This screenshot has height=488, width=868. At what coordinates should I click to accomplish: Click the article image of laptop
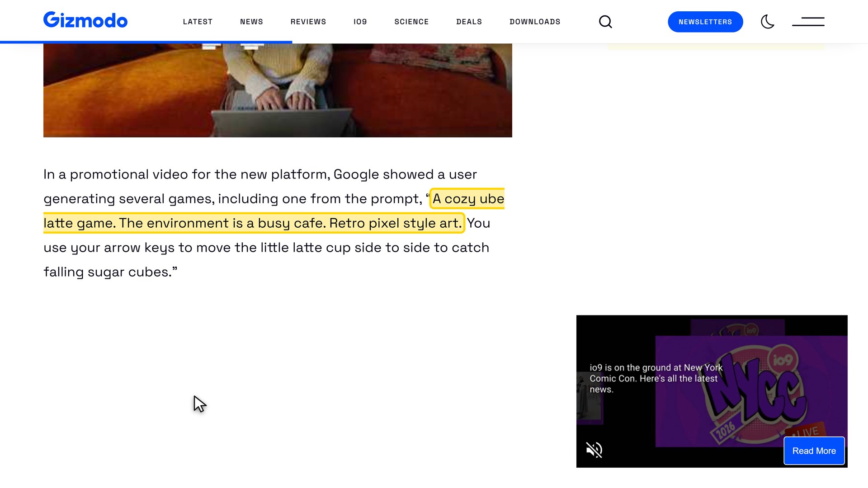coord(278,90)
